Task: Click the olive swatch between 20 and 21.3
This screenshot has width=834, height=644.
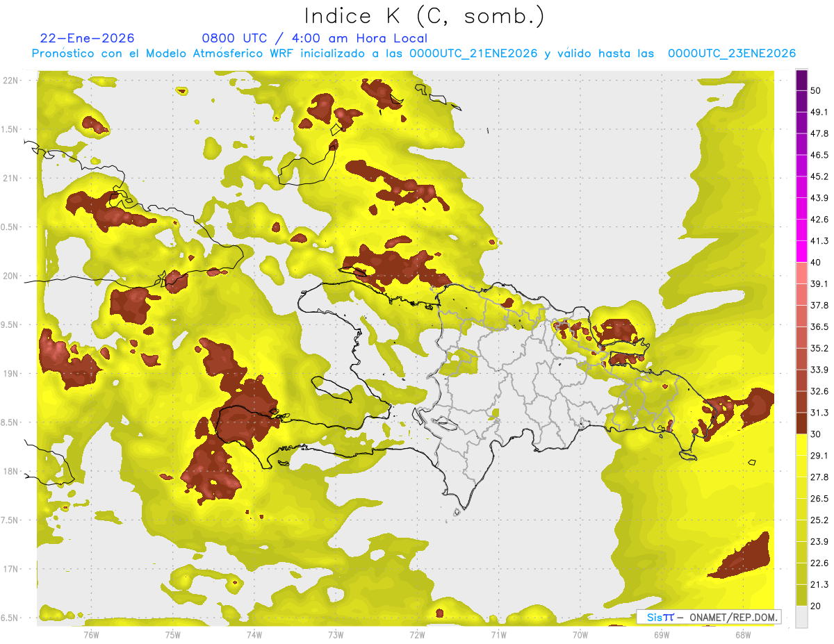Action: tap(802, 595)
